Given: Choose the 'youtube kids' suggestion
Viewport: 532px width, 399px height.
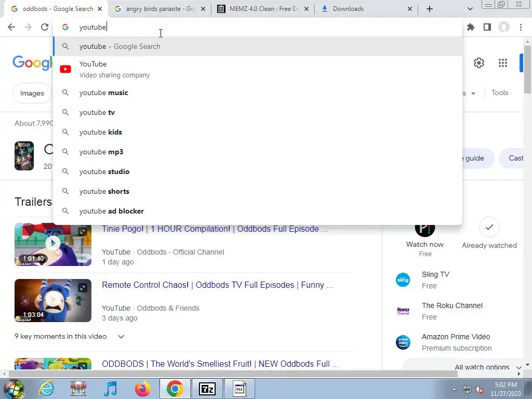Looking at the screenshot, I should click(258, 132).
